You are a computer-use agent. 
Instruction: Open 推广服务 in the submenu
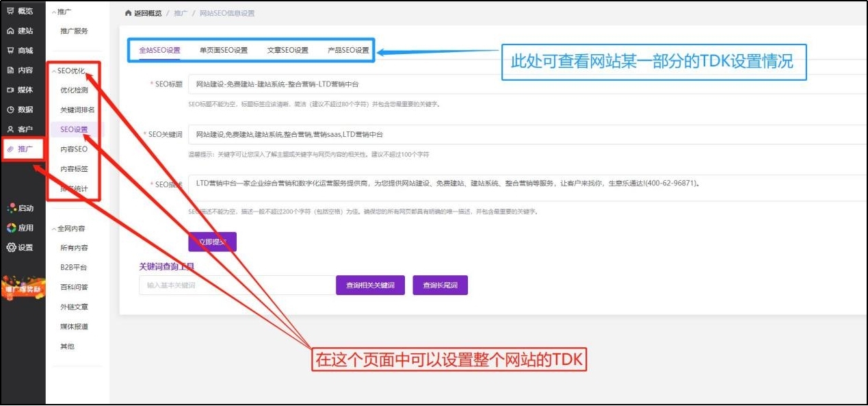click(74, 31)
